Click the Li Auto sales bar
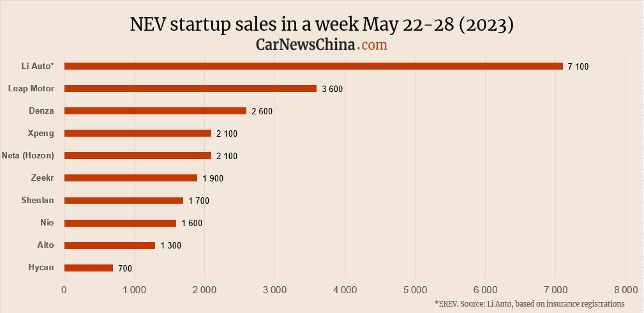The image size is (644, 313). point(313,66)
